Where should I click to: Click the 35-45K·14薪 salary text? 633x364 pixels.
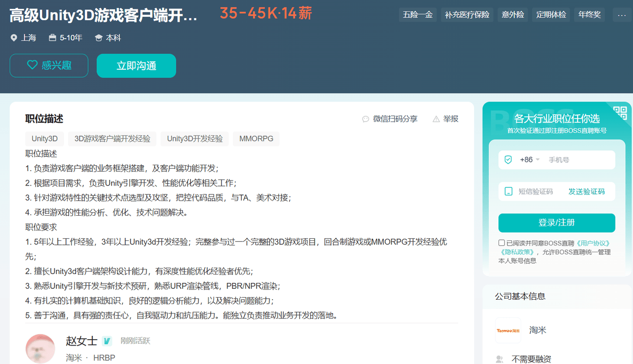coord(266,14)
